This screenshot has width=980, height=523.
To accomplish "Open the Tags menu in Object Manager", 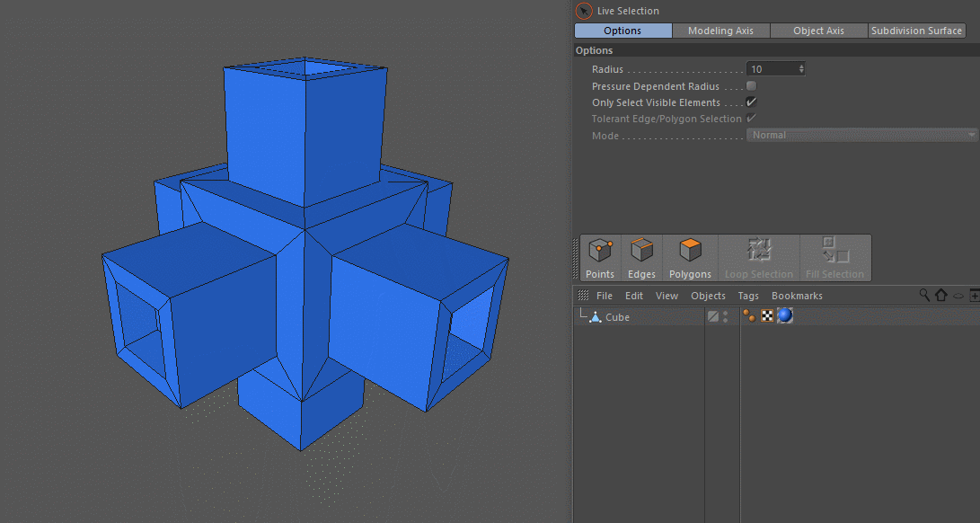I will click(748, 296).
